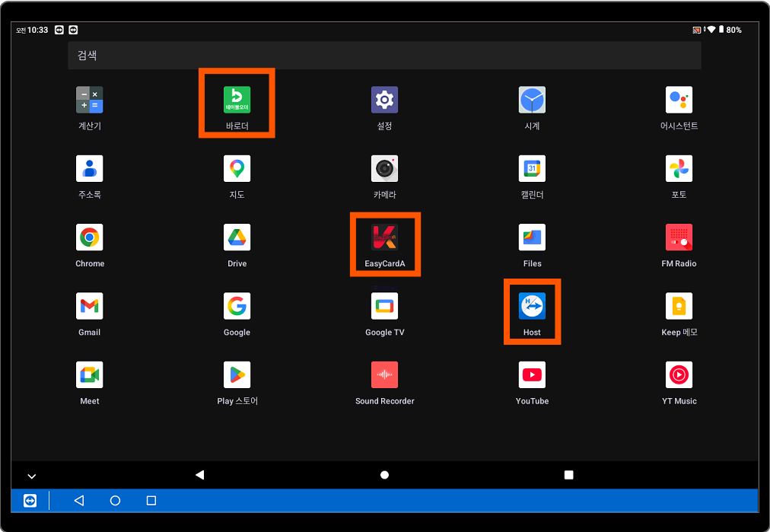Launch YT Music app

tap(679, 374)
